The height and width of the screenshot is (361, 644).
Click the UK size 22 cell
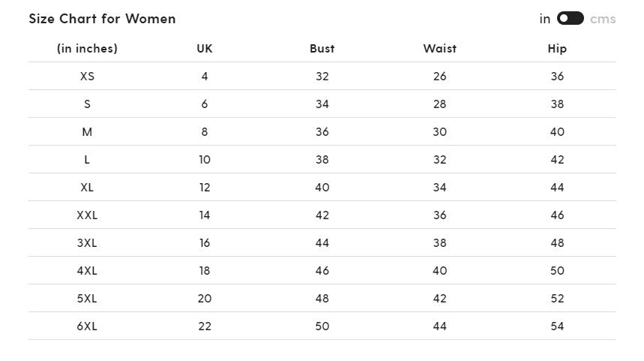click(x=205, y=326)
